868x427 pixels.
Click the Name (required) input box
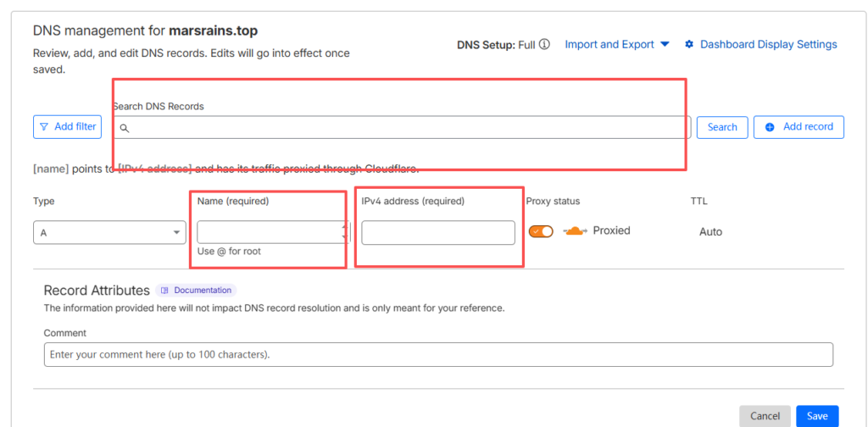tap(267, 232)
